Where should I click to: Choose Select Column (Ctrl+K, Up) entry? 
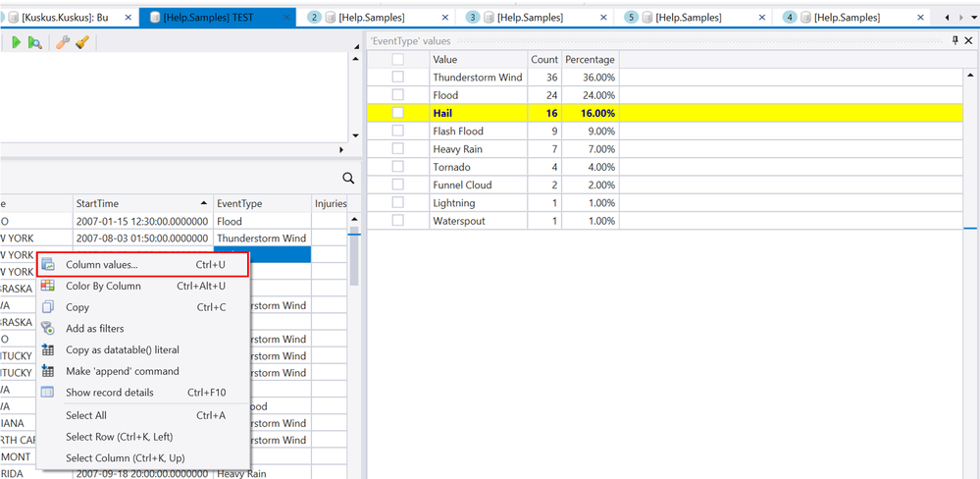point(143,457)
